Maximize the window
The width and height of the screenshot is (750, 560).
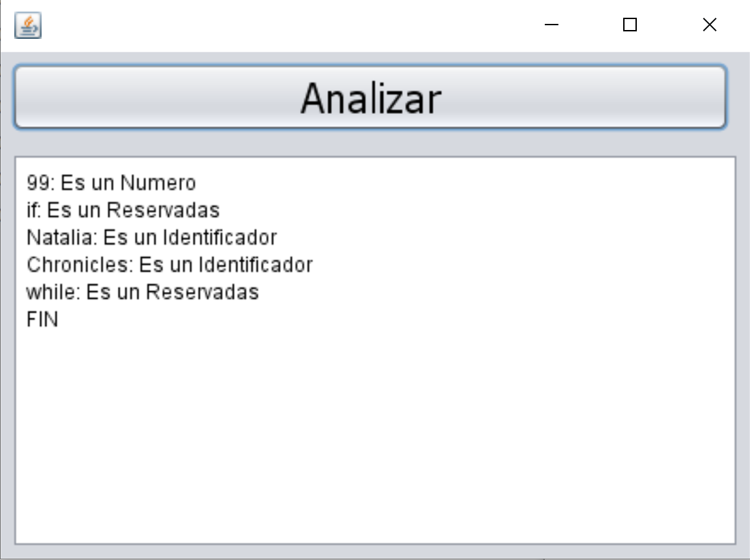point(630,25)
